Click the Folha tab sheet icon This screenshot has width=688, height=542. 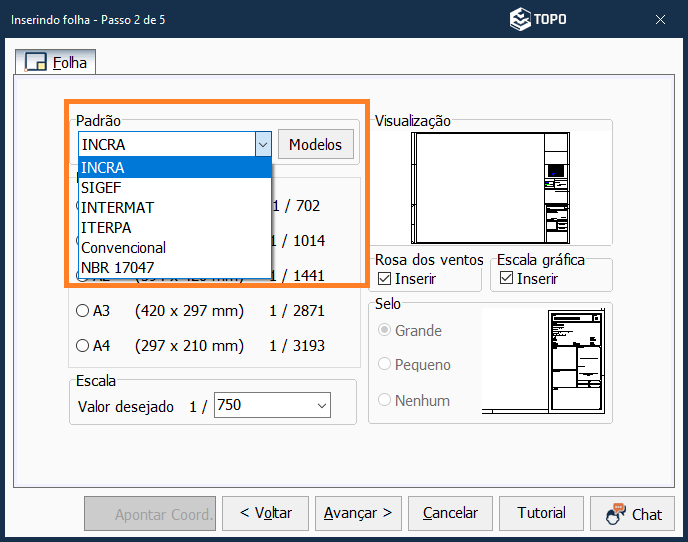coord(36,62)
